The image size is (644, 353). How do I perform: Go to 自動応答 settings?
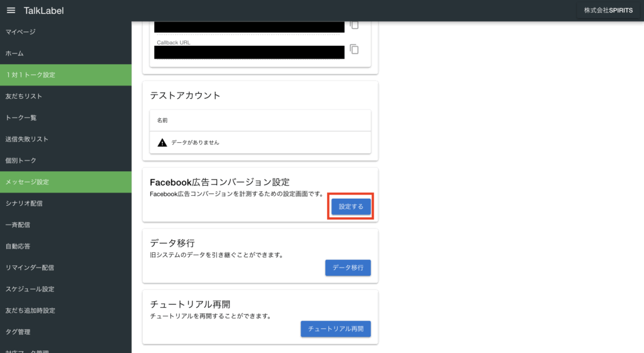click(18, 246)
